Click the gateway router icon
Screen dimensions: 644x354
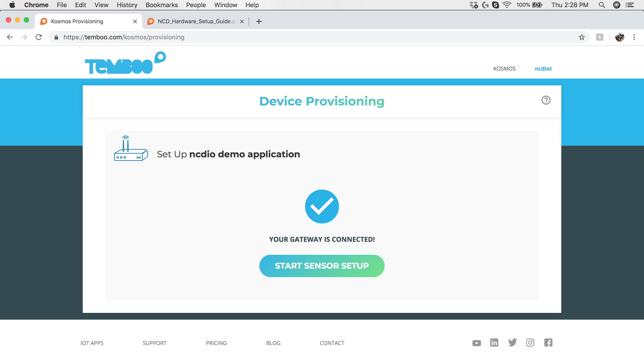pyautogui.click(x=131, y=148)
